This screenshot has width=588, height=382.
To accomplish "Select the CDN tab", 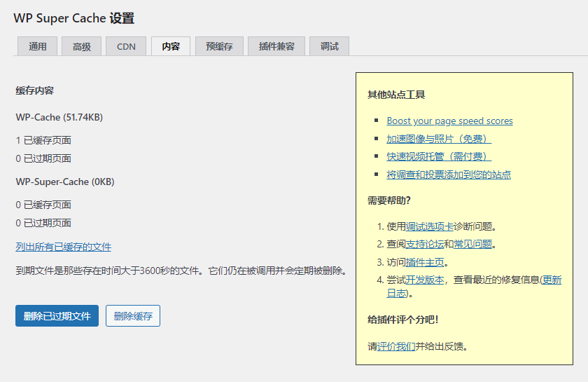I will (126, 46).
